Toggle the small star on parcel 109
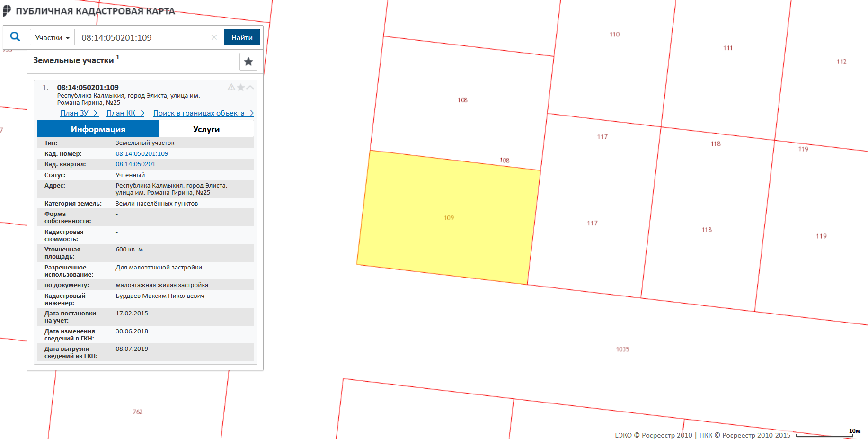Image resolution: width=868 pixels, height=439 pixels. point(241,87)
